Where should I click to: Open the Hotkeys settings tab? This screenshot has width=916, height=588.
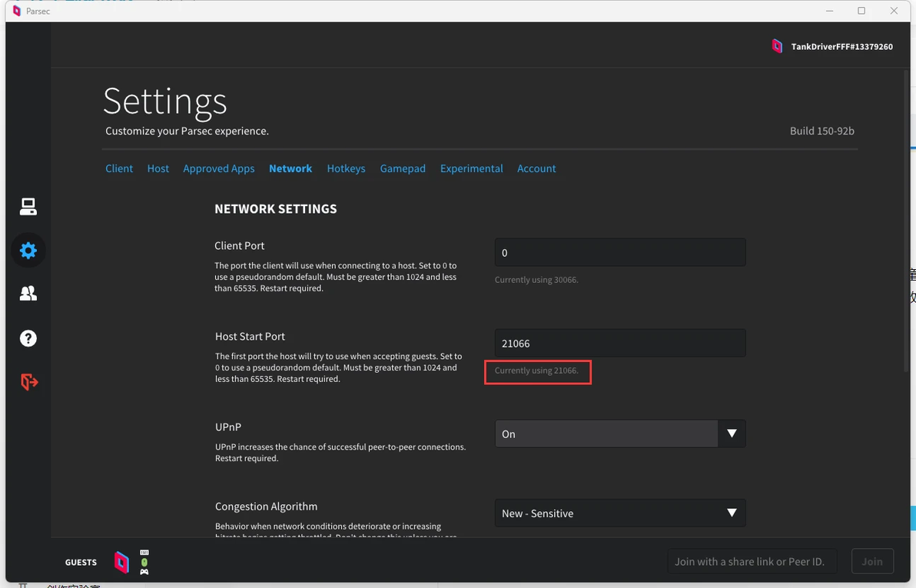click(x=346, y=168)
